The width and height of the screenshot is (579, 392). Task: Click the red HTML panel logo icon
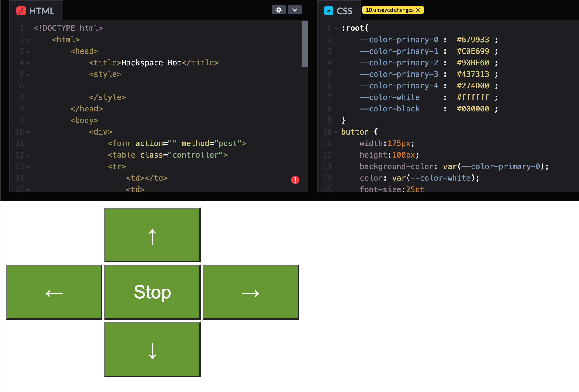point(22,11)
